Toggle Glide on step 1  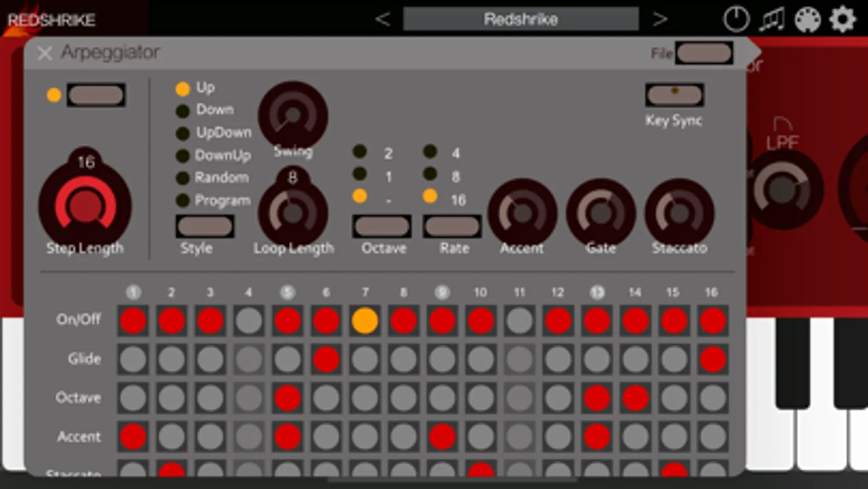click(x=133, y=359)
